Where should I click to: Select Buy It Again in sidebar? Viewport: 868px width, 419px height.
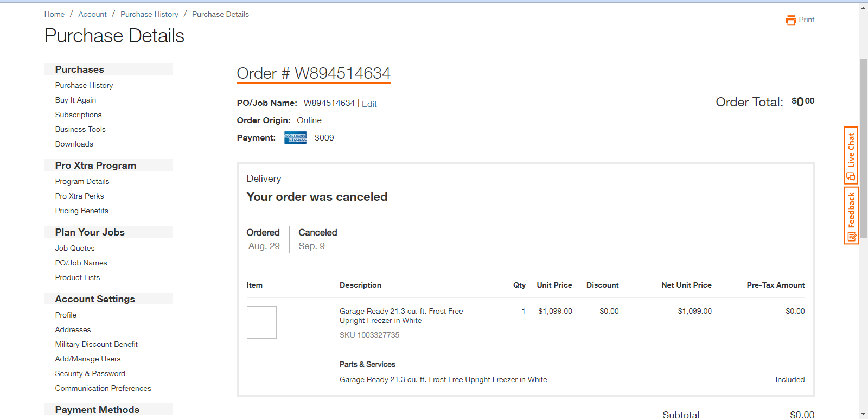[x=75, y=100]
